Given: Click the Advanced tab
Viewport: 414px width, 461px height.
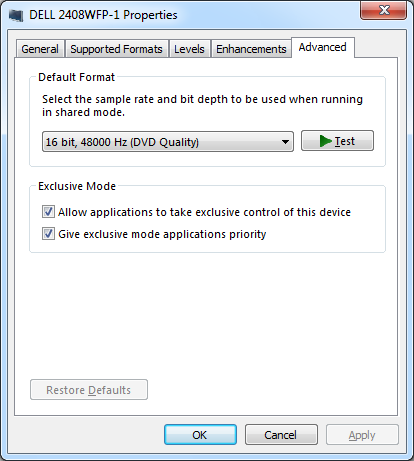Looking at the screenshot, I should pyautogui.click(x=322, y=47).
